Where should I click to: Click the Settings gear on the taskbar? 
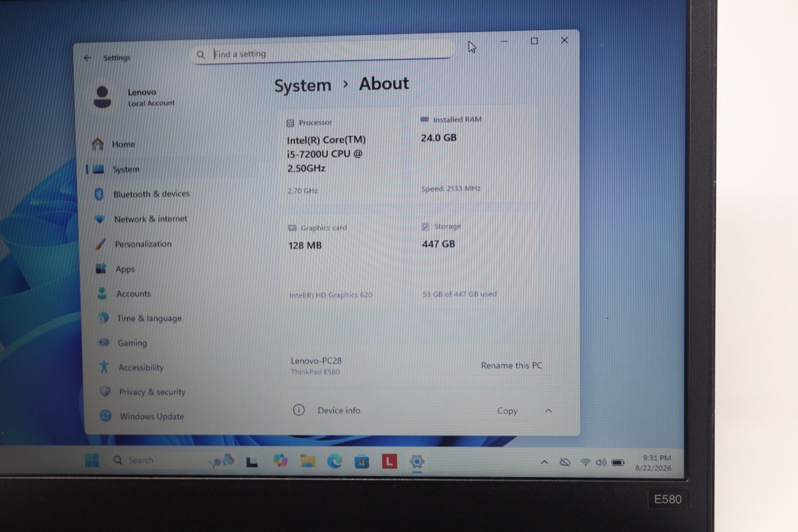click(417, 462)
